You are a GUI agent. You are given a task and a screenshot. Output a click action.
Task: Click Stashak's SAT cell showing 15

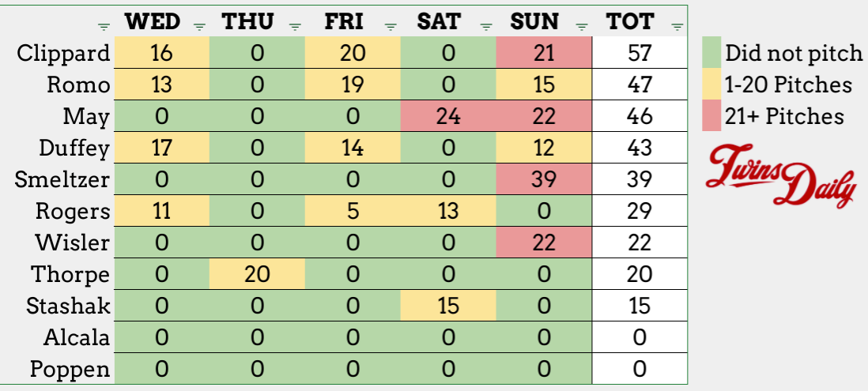(448, 305)
